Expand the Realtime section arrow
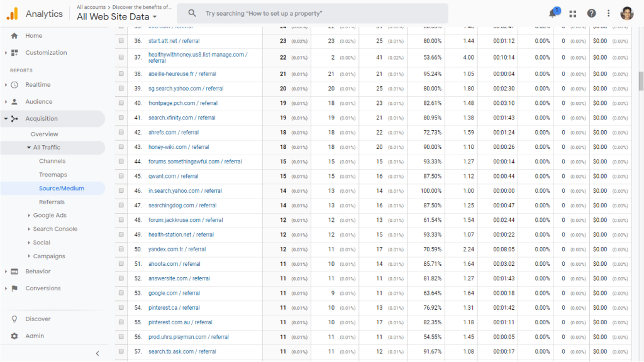The image size is (644, 362). click(6, 85)
